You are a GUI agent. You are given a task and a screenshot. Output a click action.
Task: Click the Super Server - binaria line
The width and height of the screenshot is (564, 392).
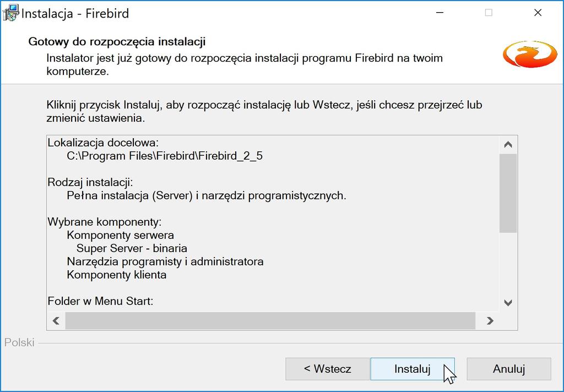pos(132,248)
